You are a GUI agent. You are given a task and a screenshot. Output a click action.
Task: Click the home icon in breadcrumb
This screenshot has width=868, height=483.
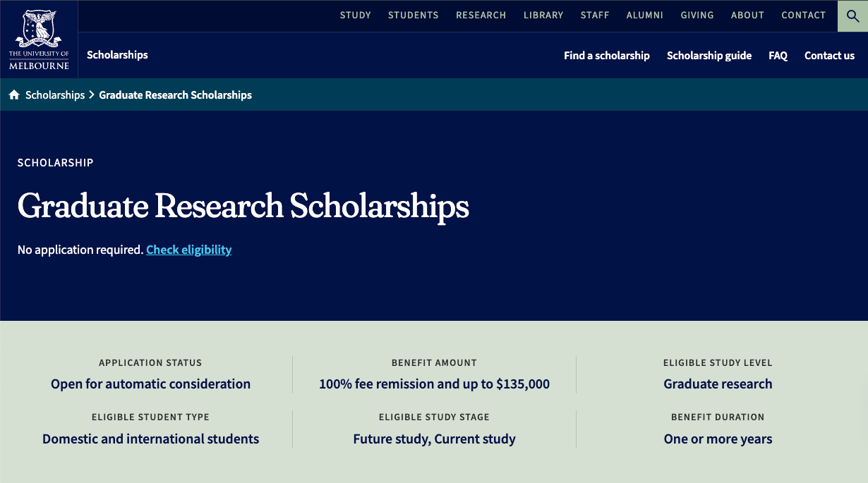14,94
